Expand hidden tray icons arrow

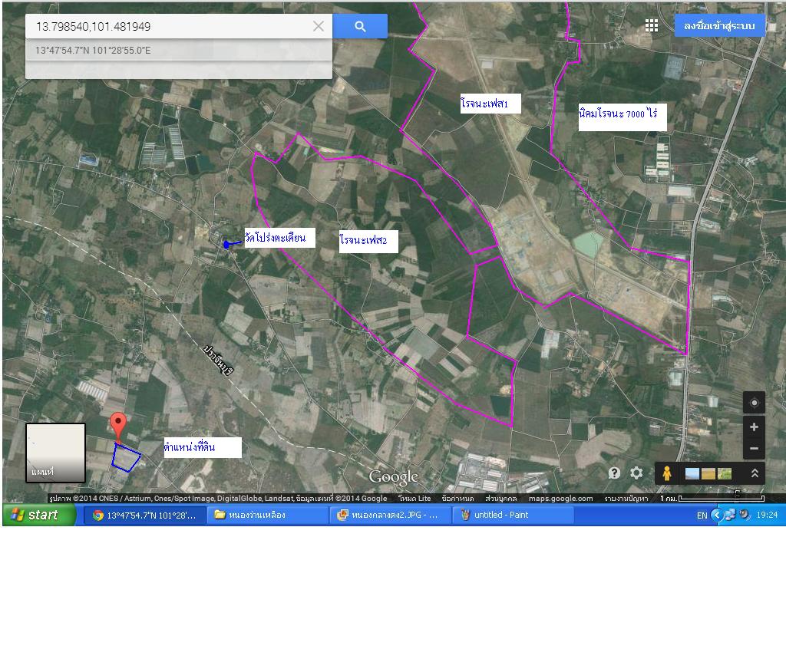[x=717, y=515]
